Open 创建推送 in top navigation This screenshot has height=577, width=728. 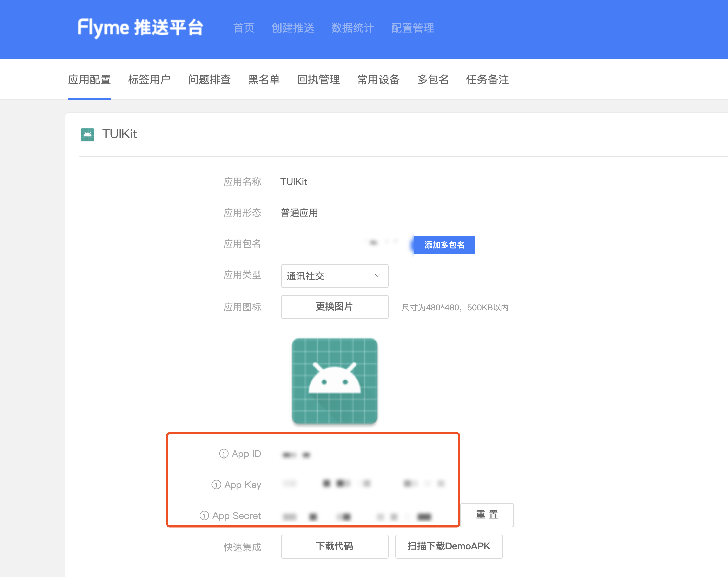[x=293, y=28]
